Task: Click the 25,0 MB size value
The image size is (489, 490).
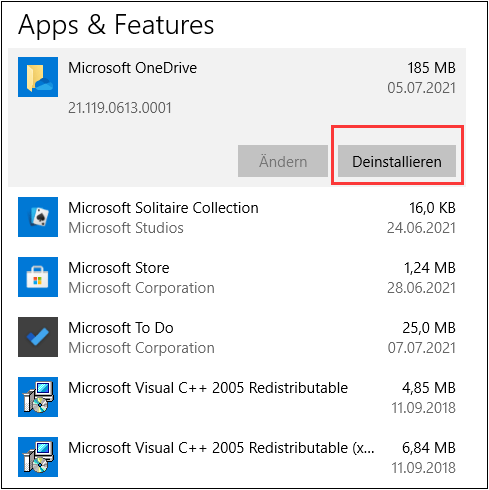Action: [429, 328]
